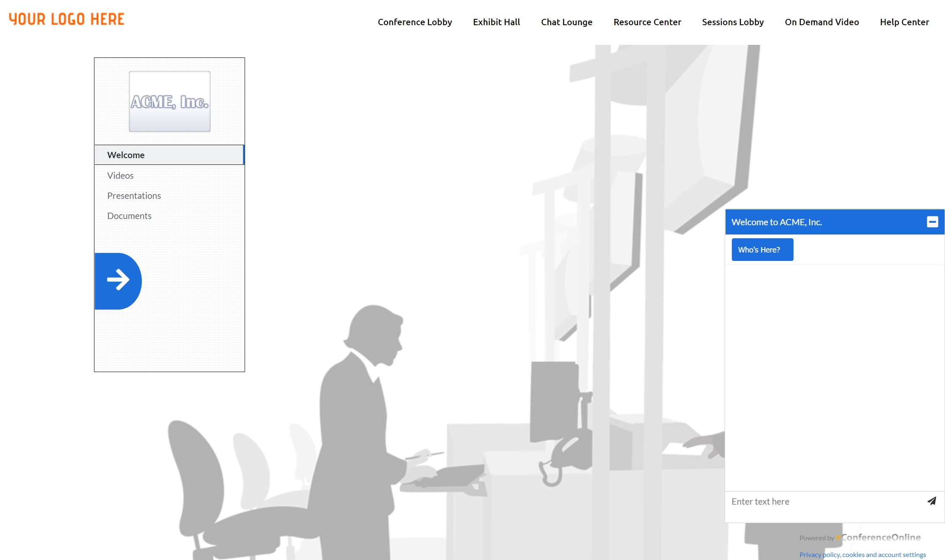Click the YOUR LOGO HERE header logo
This screenshot has height=560, width=945.
click(x=66, y=19)
